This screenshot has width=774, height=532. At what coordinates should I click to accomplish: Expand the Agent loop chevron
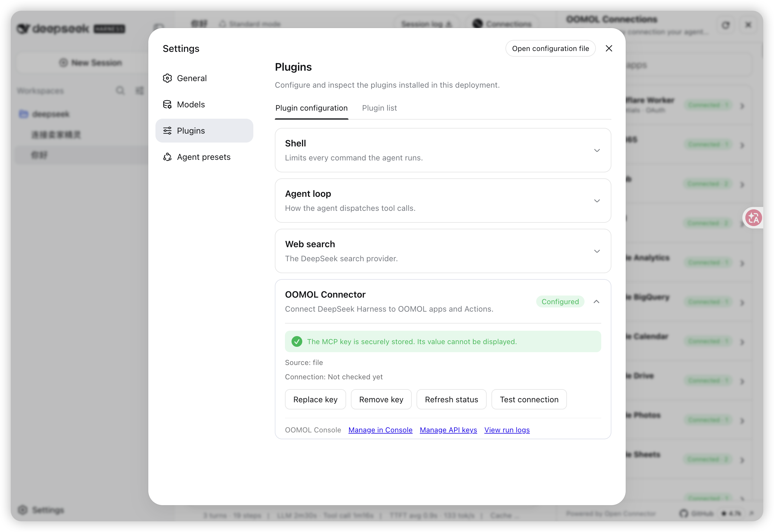coord(596,201)
